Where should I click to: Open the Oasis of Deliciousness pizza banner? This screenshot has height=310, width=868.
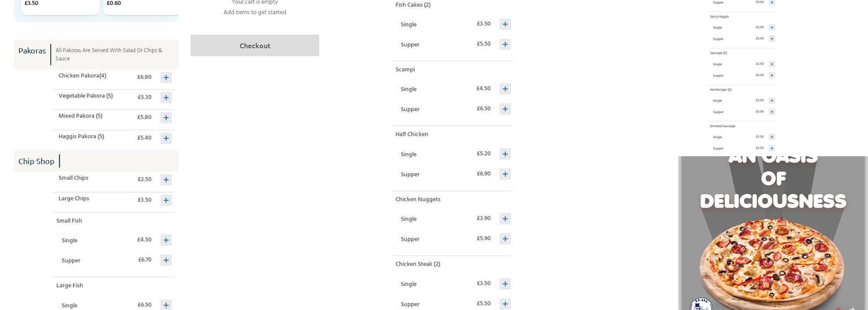[773, 233]
